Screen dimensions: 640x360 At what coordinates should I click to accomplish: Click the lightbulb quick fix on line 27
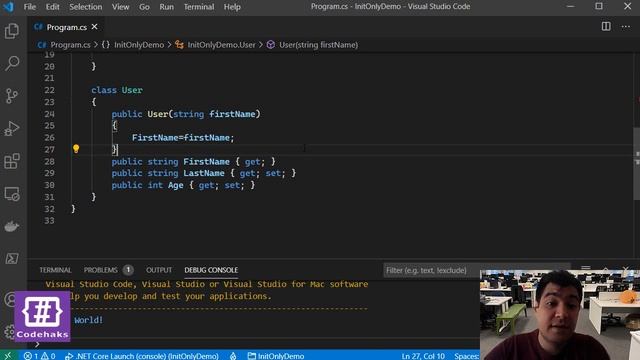[x=76, y=149]
